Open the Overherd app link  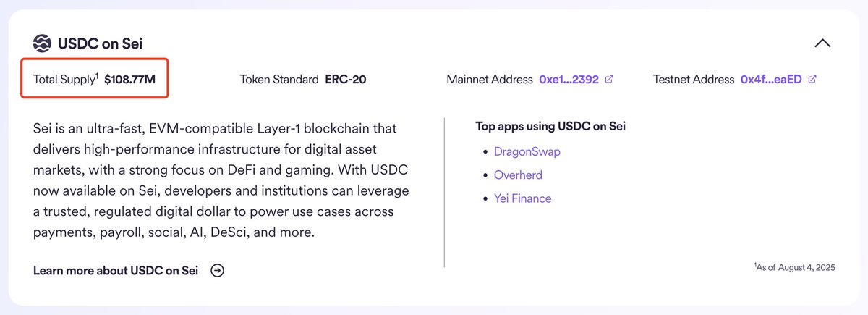click(518, 175)
